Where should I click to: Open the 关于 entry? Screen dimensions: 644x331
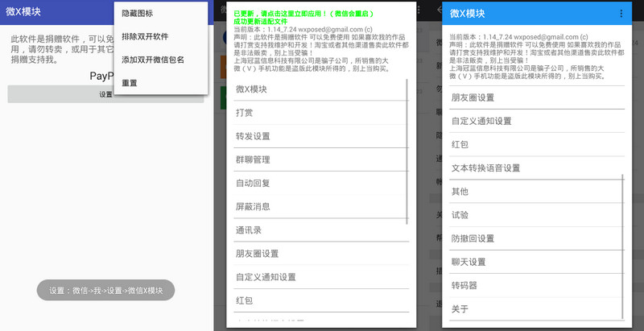point(537,308)
